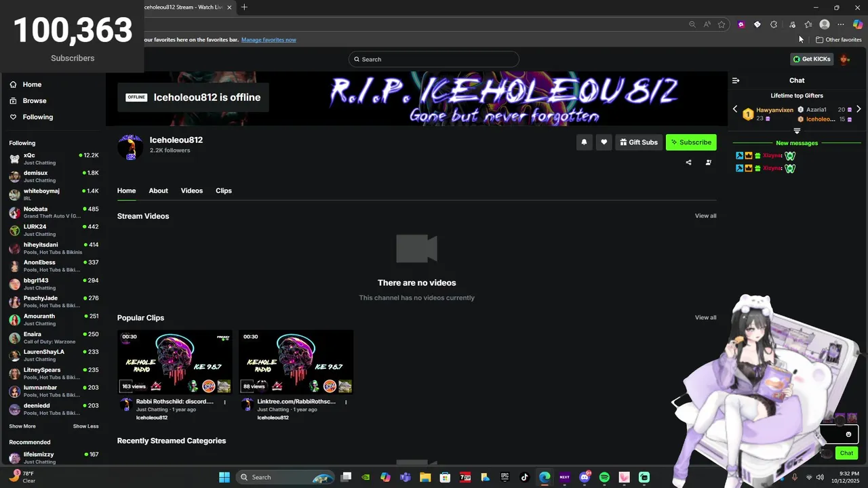Viewport: 868px width, 488px height.
Task: Open File Explorer from the taskbar
Action: pos(425,477)
